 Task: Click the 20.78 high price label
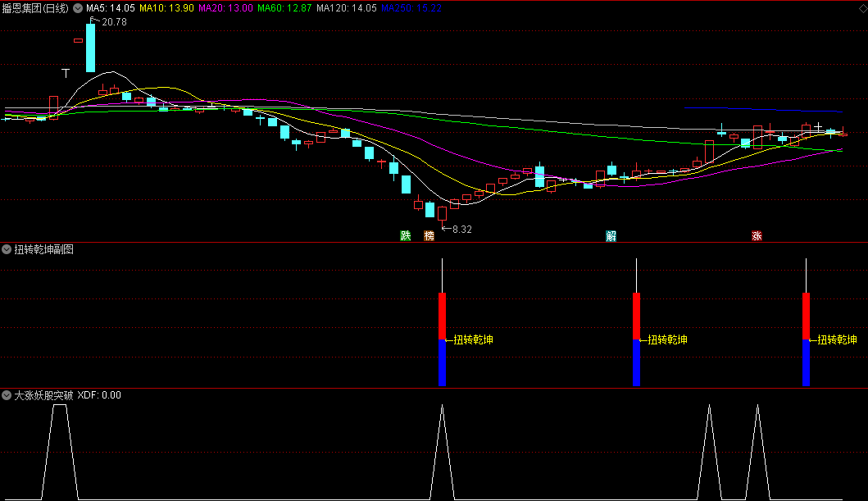(x=114, y=22)
